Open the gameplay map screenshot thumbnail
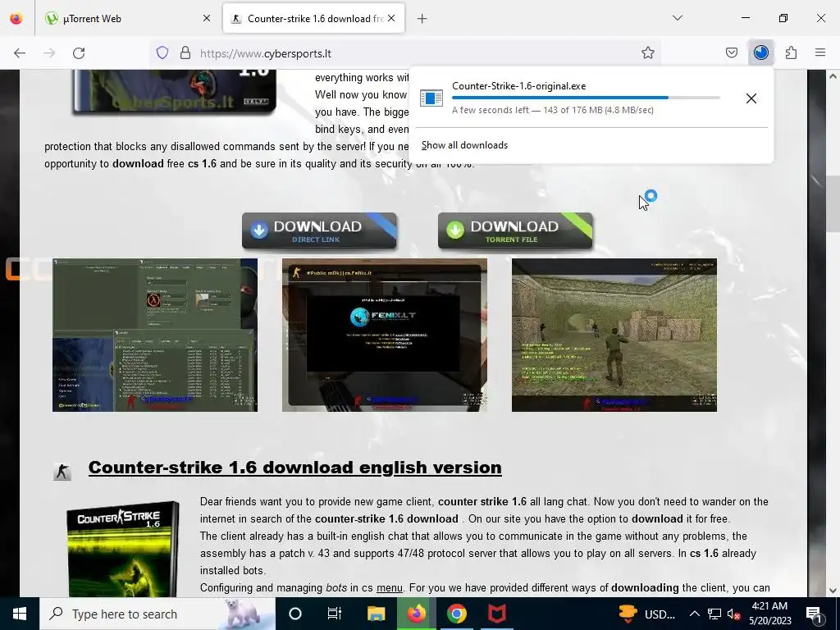 tap(614, 335)
